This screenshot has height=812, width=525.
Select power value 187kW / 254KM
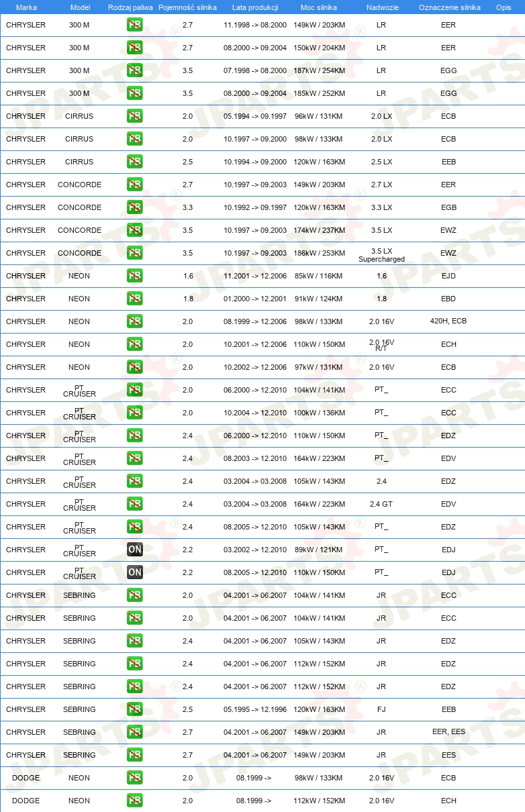[320, 70]
